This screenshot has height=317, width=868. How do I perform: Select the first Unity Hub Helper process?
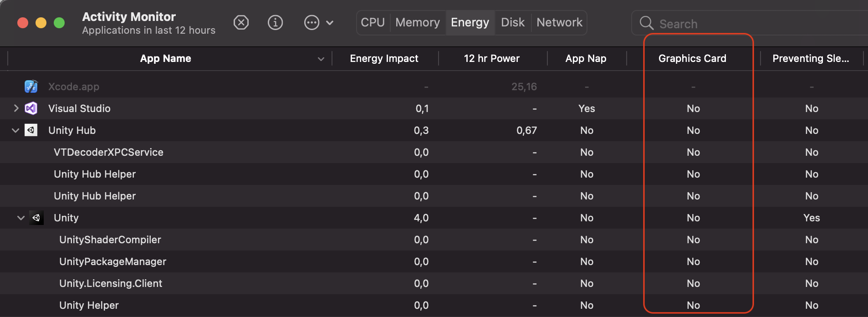tap(95, 174)
